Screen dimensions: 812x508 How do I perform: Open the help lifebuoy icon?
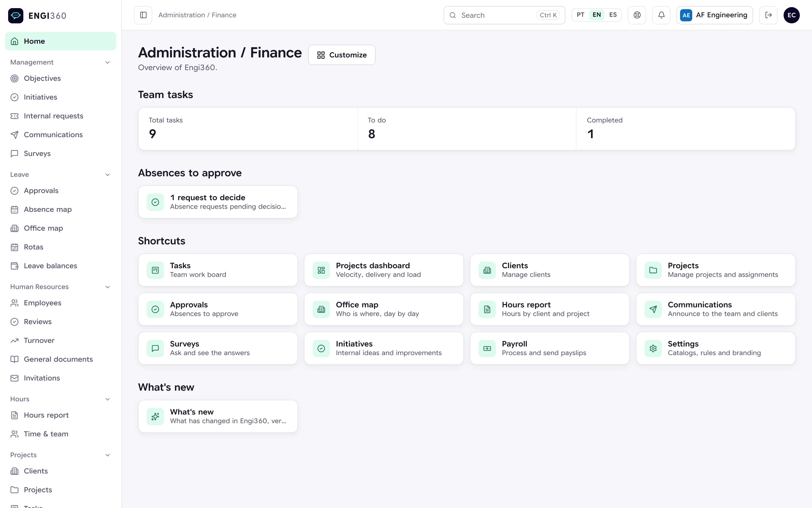coord(637,15)
